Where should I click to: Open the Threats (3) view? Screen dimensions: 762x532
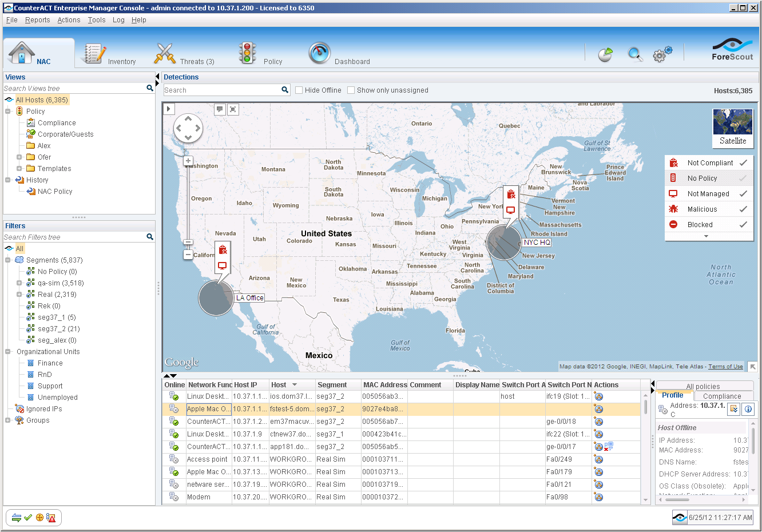183,54
